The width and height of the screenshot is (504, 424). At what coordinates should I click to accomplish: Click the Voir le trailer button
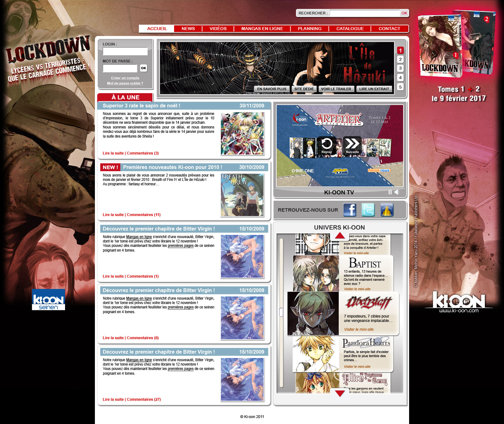(336, 89)
